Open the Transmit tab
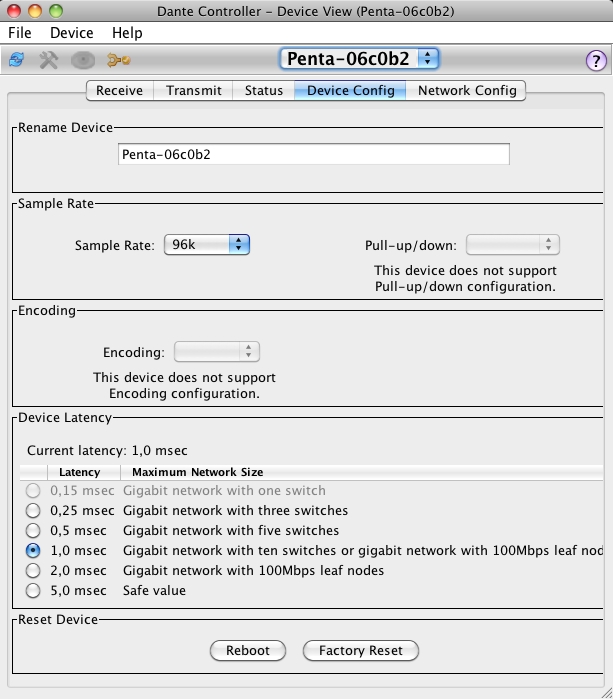Screen dimensions: 613x699 194,90
